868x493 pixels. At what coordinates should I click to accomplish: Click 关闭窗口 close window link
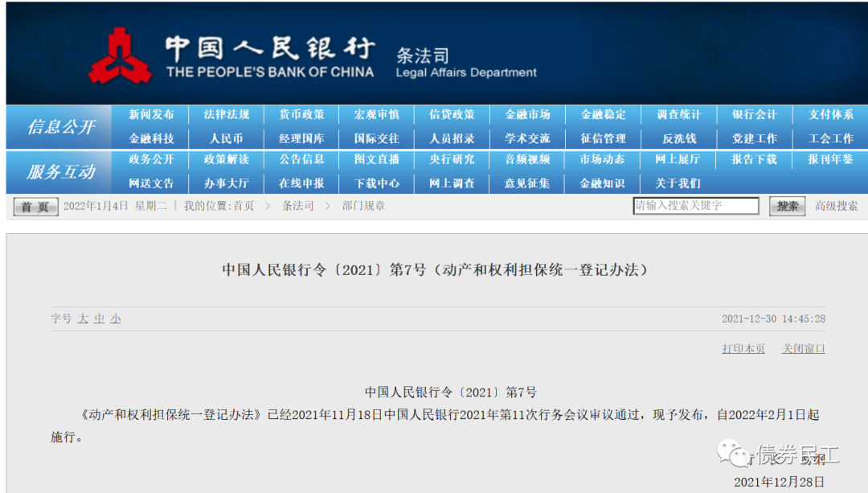click(804, 349)
